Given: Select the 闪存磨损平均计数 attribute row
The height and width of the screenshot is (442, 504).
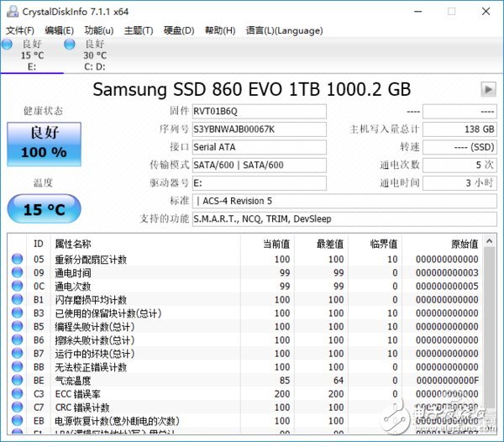Looking at the screenshot, I should [245, 300].
